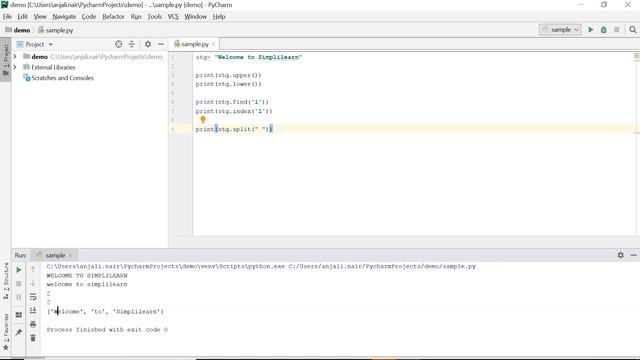Click the demo breadcrumb in navigation bar
The width and height of the screenshot is (640, 360).
(x=18, y=30)
